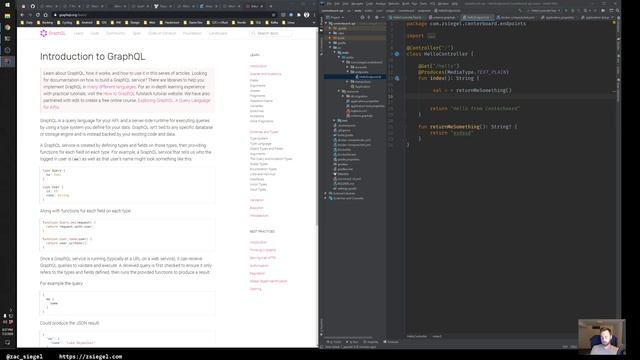The height and width of the screenshot is (360, 640).
Task: Open 'Serving over HTTP' sidebar link
Action: (263, 258)
